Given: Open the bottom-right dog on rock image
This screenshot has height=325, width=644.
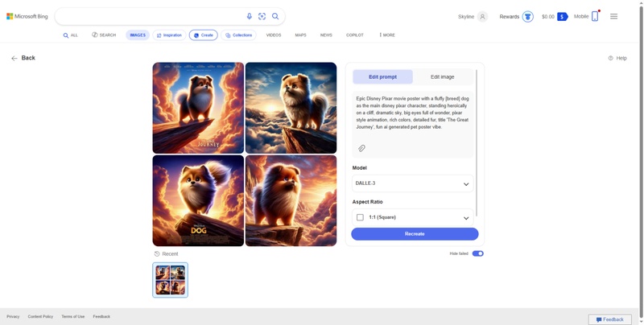Looking at the screenshot, I should point(291,200).
